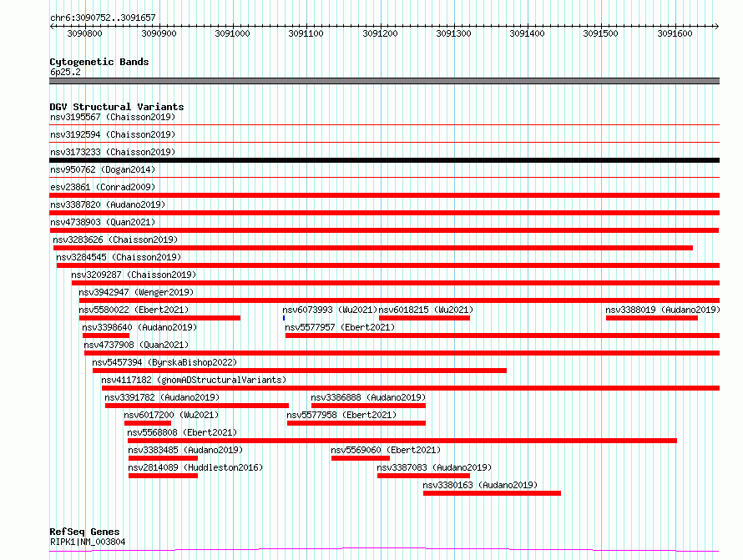Open nsv3391782 (Audano2019) label
The height and width of the screenshot is (560, 743).
tap(162, 397)
